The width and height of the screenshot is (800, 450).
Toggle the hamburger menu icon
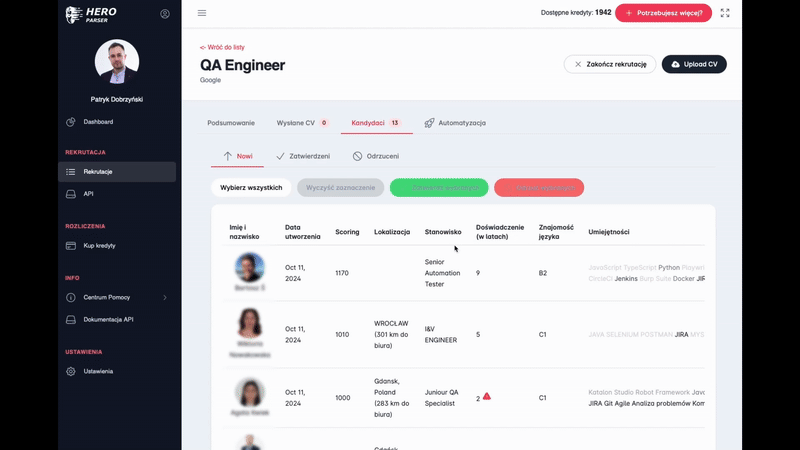click(x=202, y=13)
